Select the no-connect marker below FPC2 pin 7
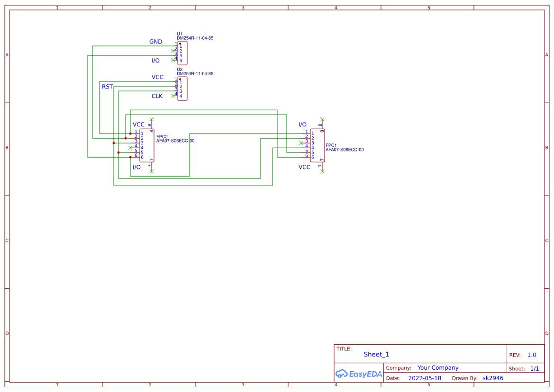Screen dimensions: 554x392 tap(151, 171)
